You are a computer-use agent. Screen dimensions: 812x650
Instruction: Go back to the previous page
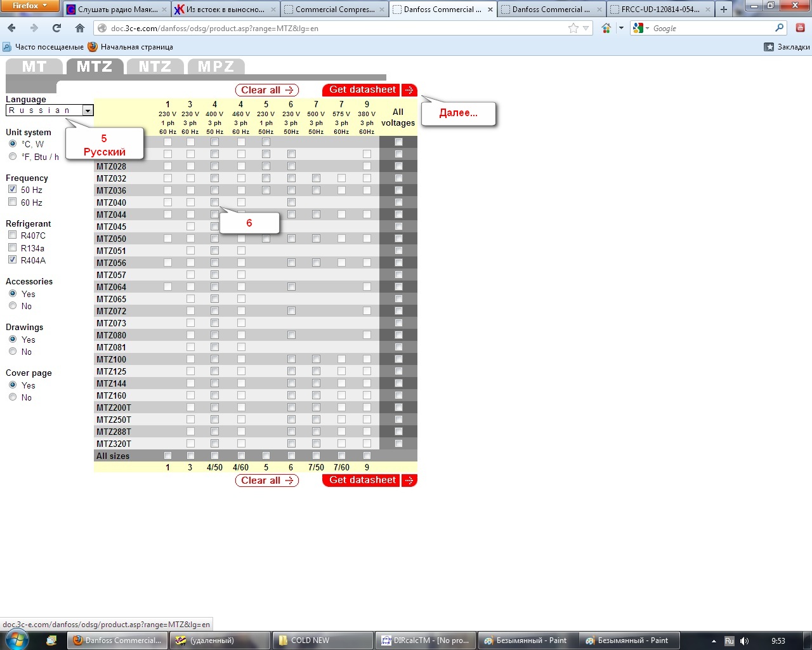12,28
